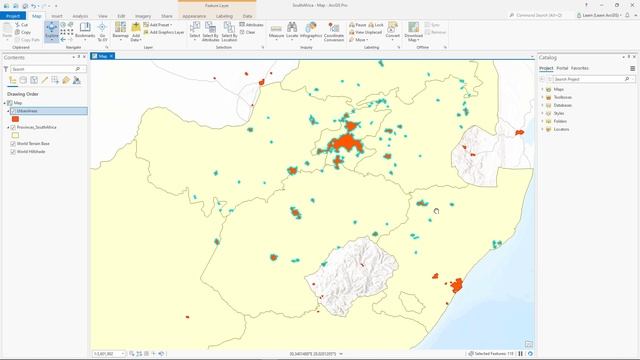Toggle visibility of World Terrain Base layer
The height and width of the screenshot is (360, 640).
[13, 144]
